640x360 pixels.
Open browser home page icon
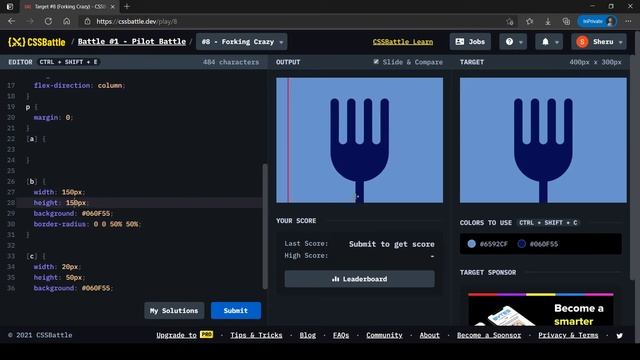[67, 21]
